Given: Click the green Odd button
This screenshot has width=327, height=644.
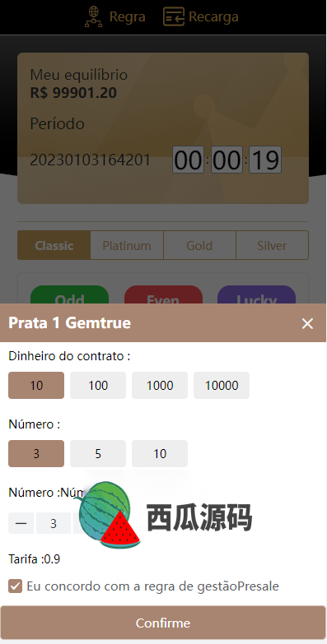Looking at the screenshot, I should pyautogui.click(x=69, y=295).
